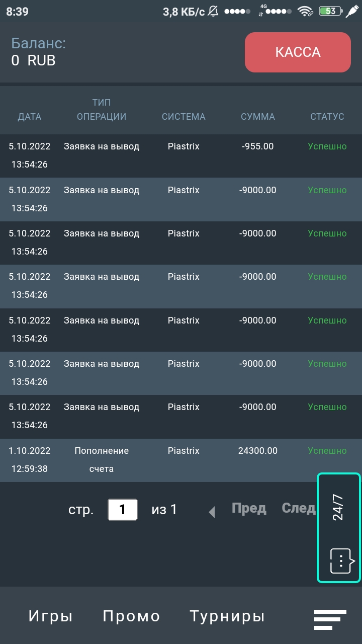Select the 24300.00 Пополнение счета row
The image size is (362, 644).
(181, 460)
